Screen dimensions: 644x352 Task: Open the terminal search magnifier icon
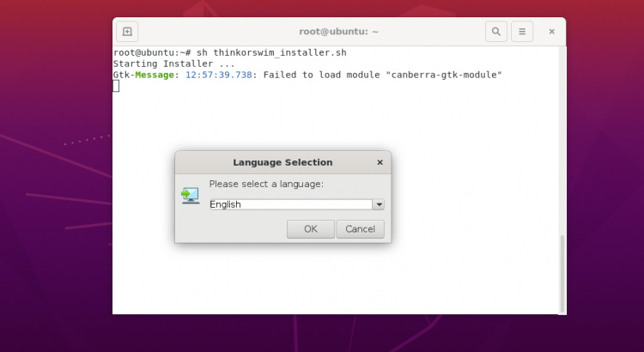click(495, 32)
